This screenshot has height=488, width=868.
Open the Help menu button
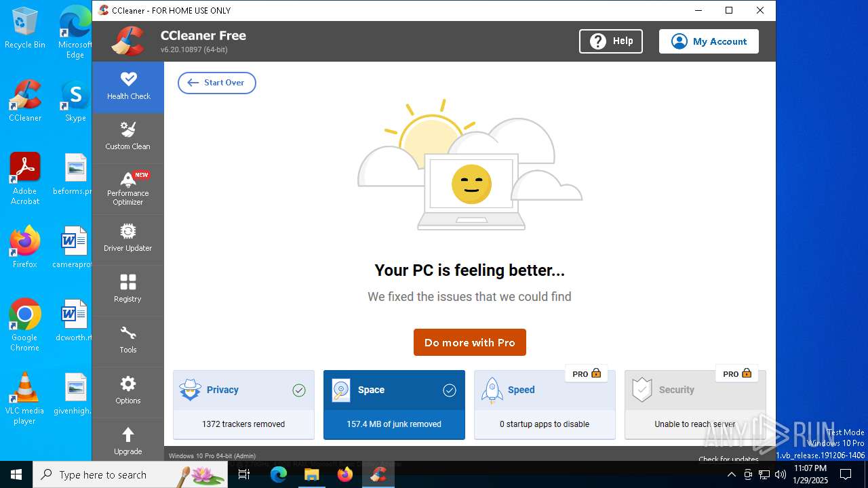[x=611, y=41]
